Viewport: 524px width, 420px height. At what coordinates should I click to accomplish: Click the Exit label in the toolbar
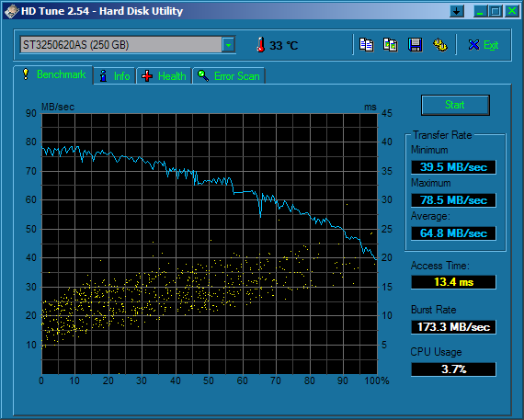point(491,45)
